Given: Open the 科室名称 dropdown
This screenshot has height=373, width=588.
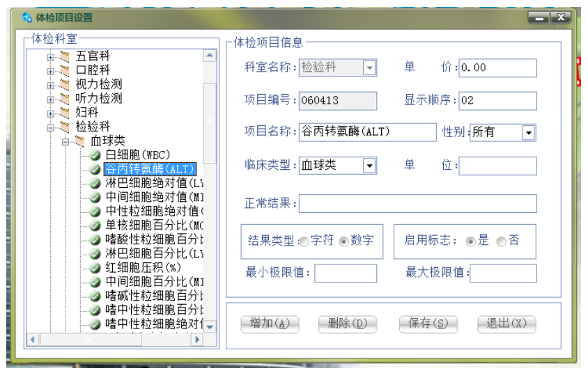Looking at the screenshot, I should (x=369, y=68).
